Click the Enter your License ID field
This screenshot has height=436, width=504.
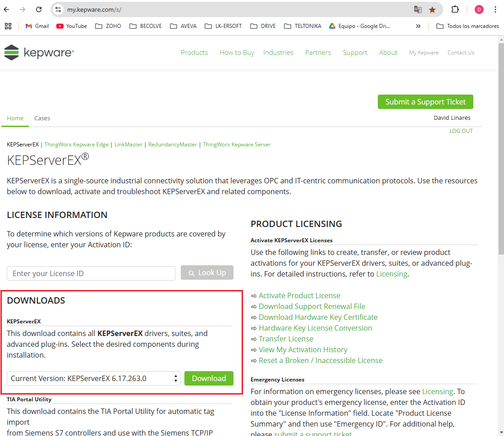pyautogui.click(x=91, y=273)
